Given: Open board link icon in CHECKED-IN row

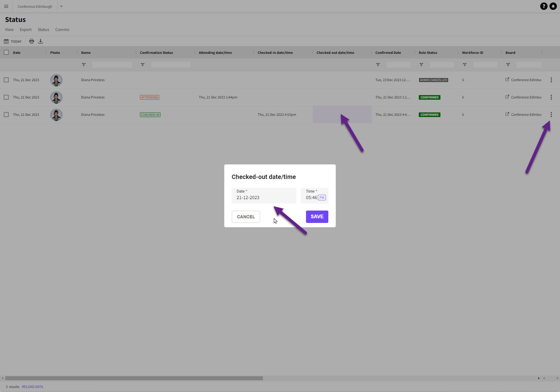Looking at the screenshot, I should point(507,114).
